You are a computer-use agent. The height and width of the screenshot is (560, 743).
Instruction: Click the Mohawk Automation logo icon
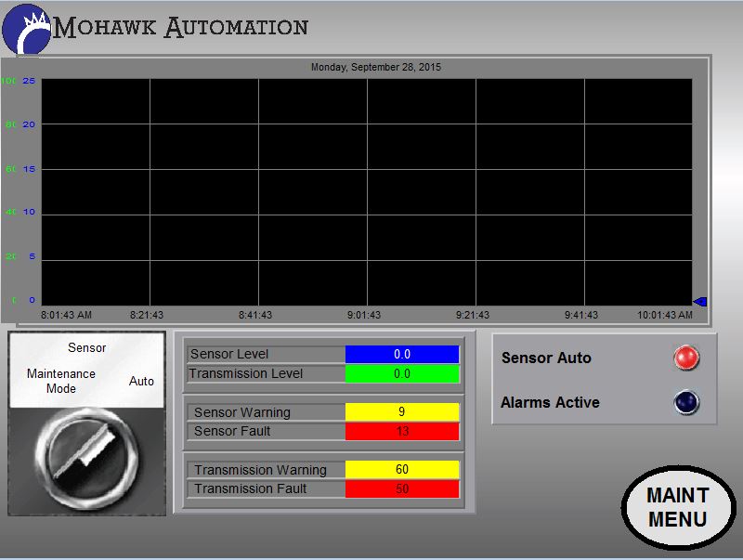pyautogui.click(x=26, y=30)
